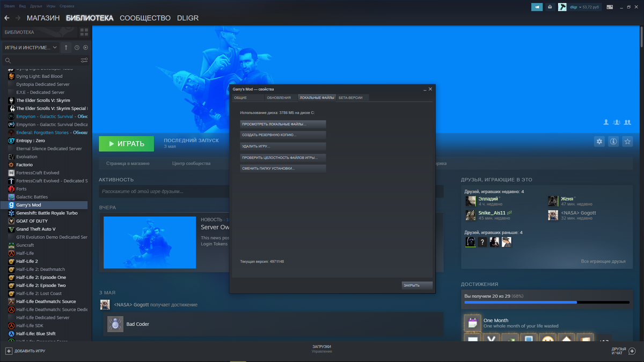The image size is (644, 362).
Task: Click СОЗДАТЬ РЕЗЕРВНУЮ КОПИЮ button
Action: (283, 135)
